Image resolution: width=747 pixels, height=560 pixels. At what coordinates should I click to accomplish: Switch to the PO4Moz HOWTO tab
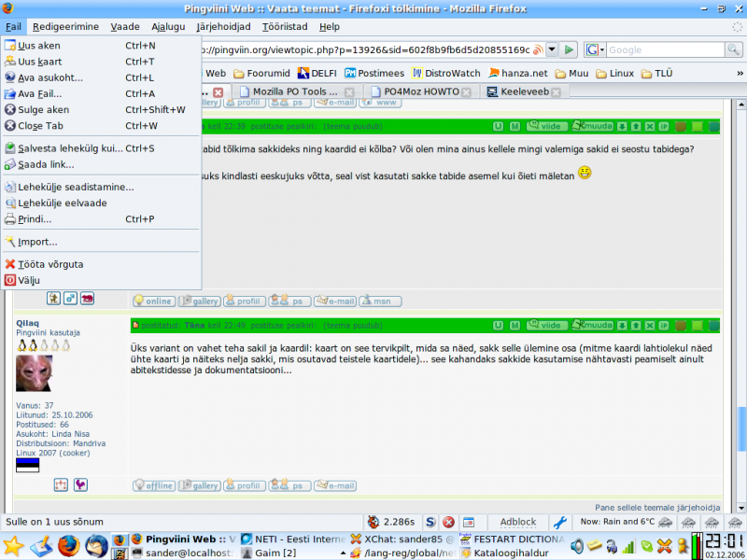pyautogui.click(x=421, y=91)
